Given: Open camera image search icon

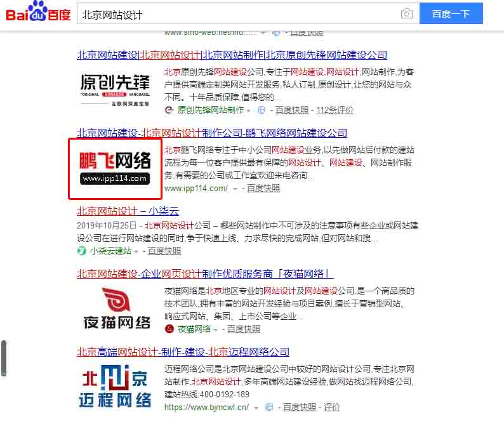Looking at the screenshot, I should pos(407,14).
